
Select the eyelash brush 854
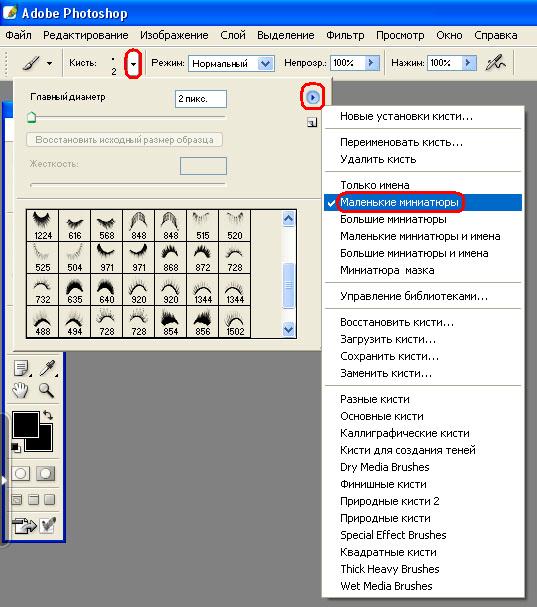click(171, 322)
